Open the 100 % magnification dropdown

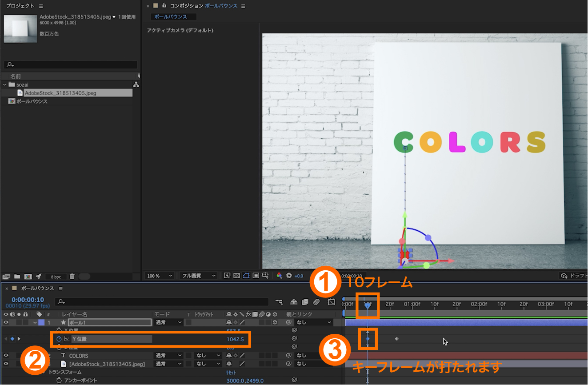click(x=160, y=276)
